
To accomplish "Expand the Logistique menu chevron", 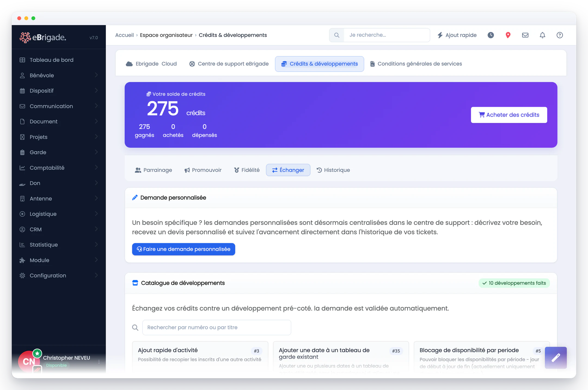I will coord(96,214).
